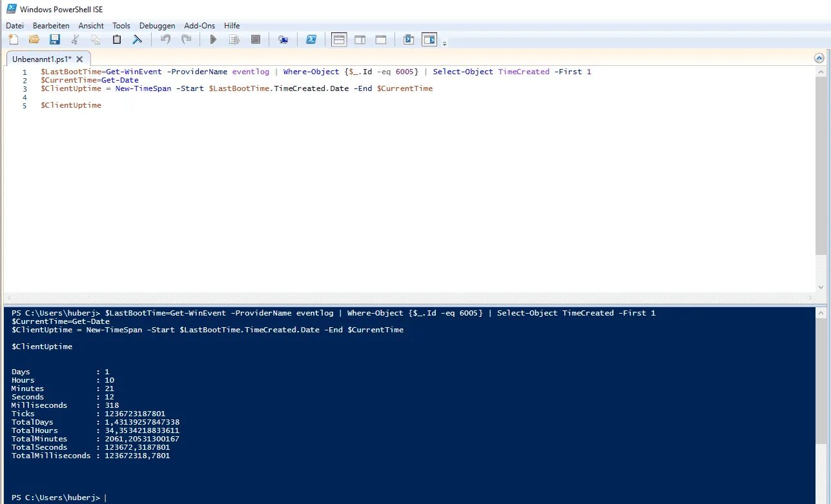831x504 pixels.
Task: Show script pane on the right layout
Action: 360,40
